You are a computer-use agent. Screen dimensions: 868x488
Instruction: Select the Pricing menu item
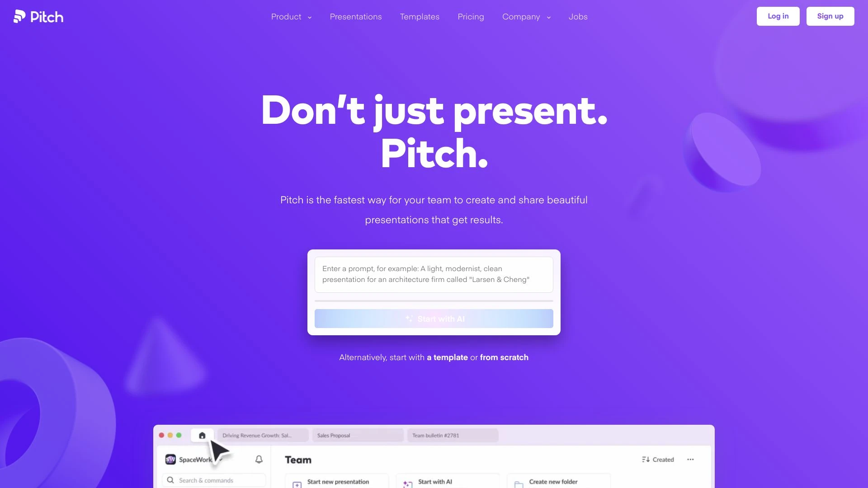(470, 16)
